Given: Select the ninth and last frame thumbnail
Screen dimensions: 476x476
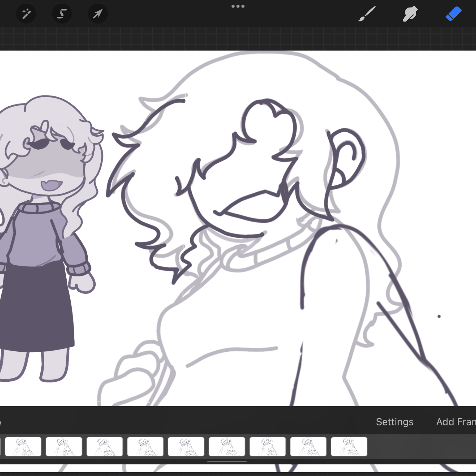Looking at the screenshot, I should [349, 447].
